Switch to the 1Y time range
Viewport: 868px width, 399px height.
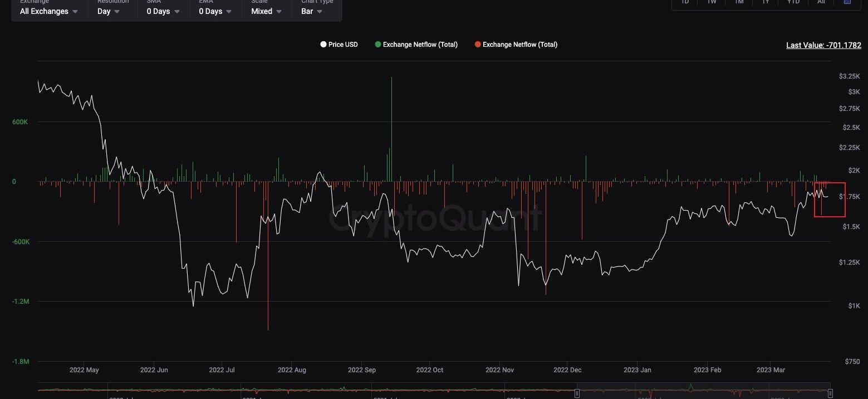766,2
